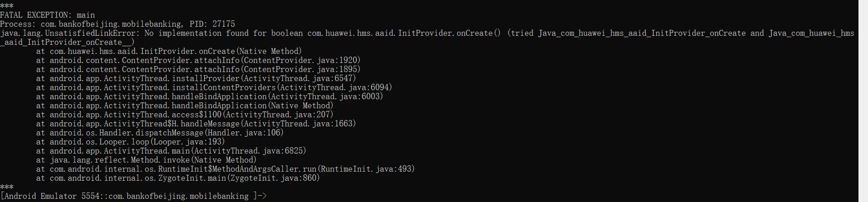
Task: Click the handleBindApplication ActivityThread.java:6003 line
Action: 210,96
